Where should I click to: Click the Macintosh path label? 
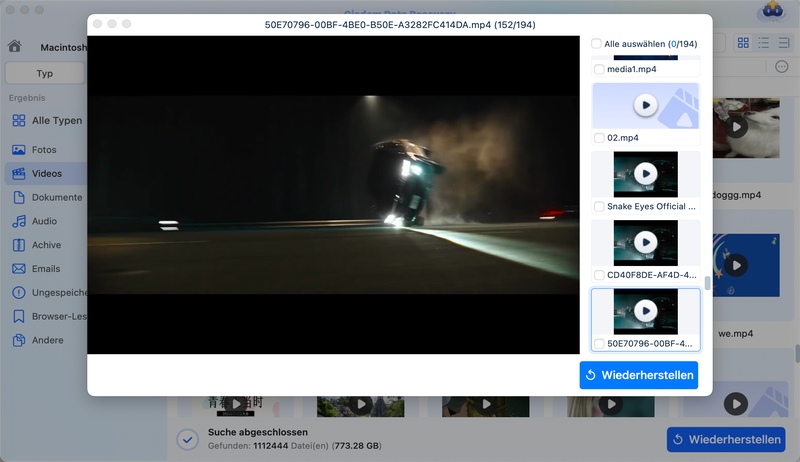click(x=64, y=47)
